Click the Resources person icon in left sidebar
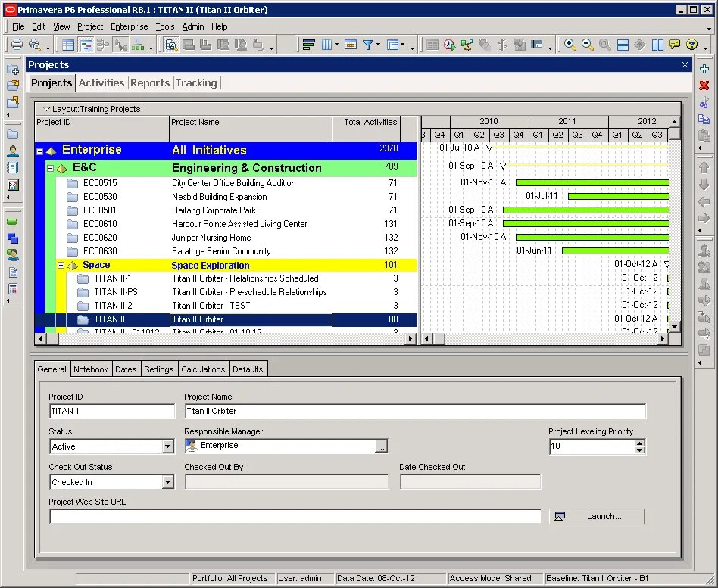Viewport: 718px width, 588px height. click(13, 151)
